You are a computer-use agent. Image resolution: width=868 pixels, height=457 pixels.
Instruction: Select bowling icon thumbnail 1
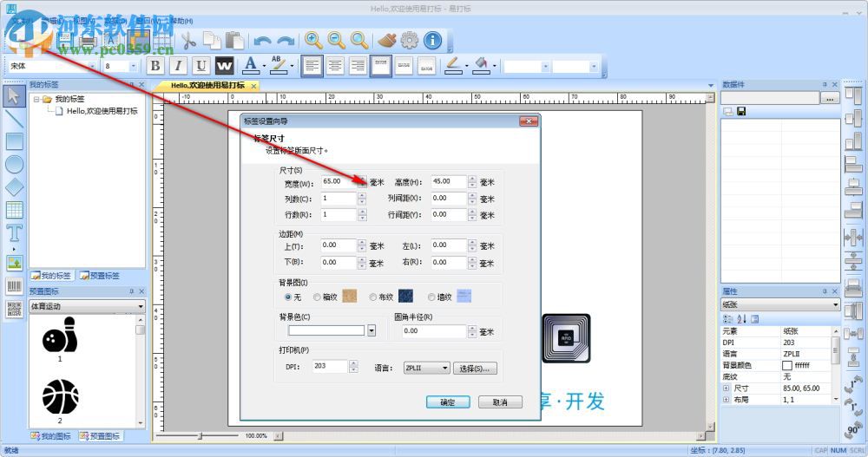pos(60,336)
